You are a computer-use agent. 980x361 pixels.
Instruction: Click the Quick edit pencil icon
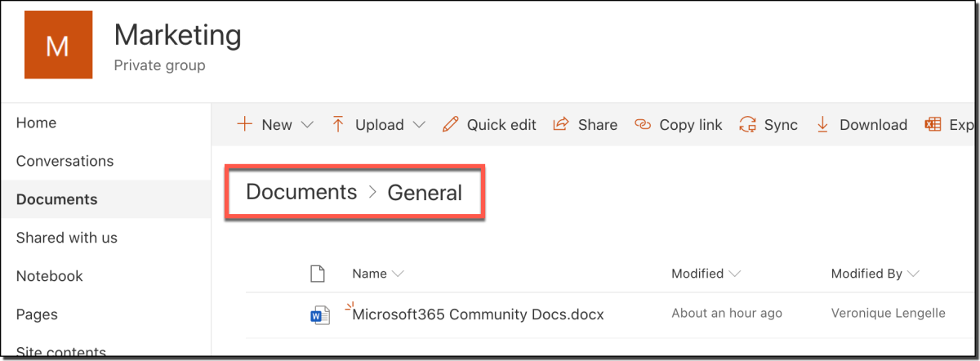(x=450, y=124)
